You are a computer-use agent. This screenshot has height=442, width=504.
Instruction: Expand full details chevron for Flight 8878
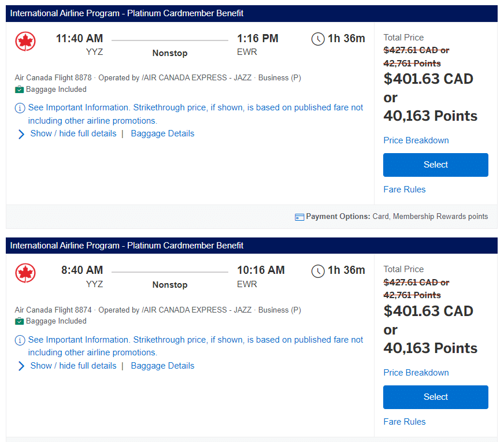(21, 134)
